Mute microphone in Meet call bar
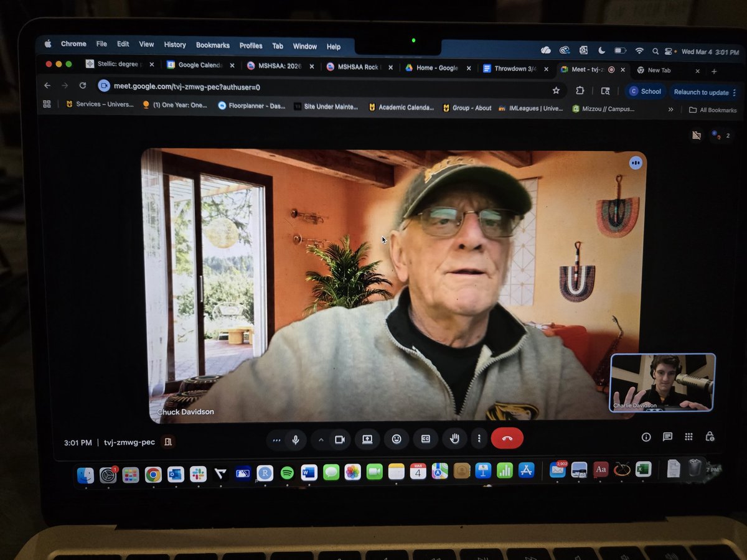Viewport: 747px width, 560px height. 296,439
